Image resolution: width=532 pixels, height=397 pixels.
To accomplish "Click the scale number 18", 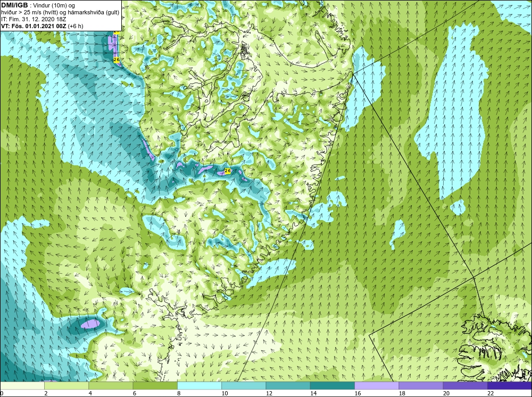I will 402,393.
